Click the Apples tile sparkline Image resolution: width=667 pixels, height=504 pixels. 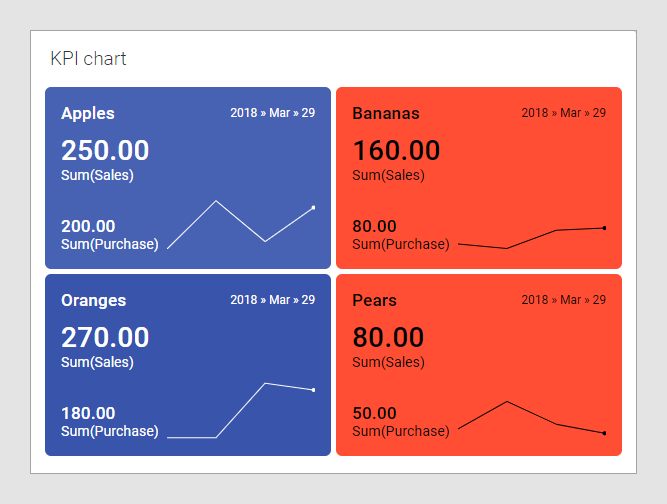240,222
